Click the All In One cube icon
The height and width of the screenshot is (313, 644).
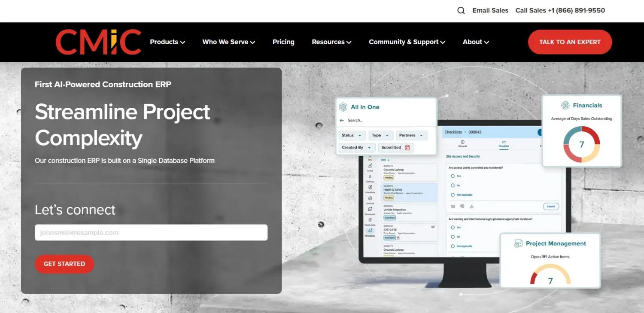point(343,107)
